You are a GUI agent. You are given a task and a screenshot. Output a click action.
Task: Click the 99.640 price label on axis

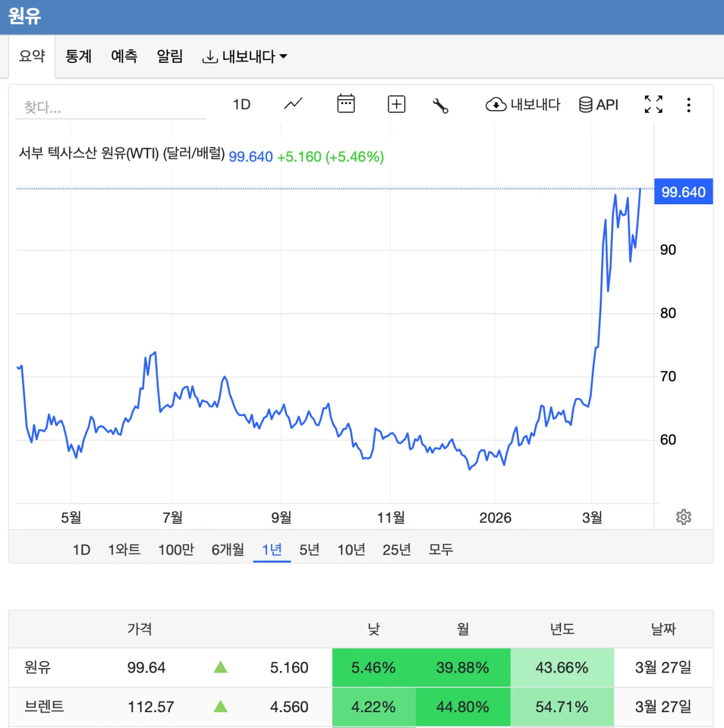pos(683,192)
